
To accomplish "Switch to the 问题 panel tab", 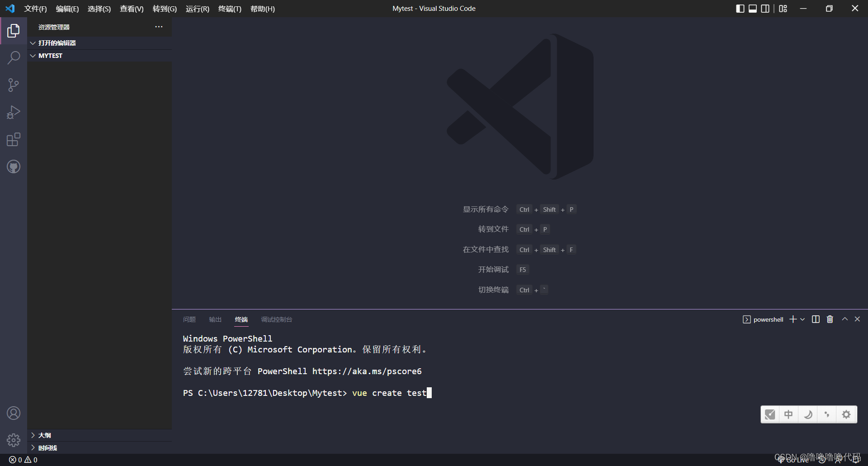I will (189, 319).
